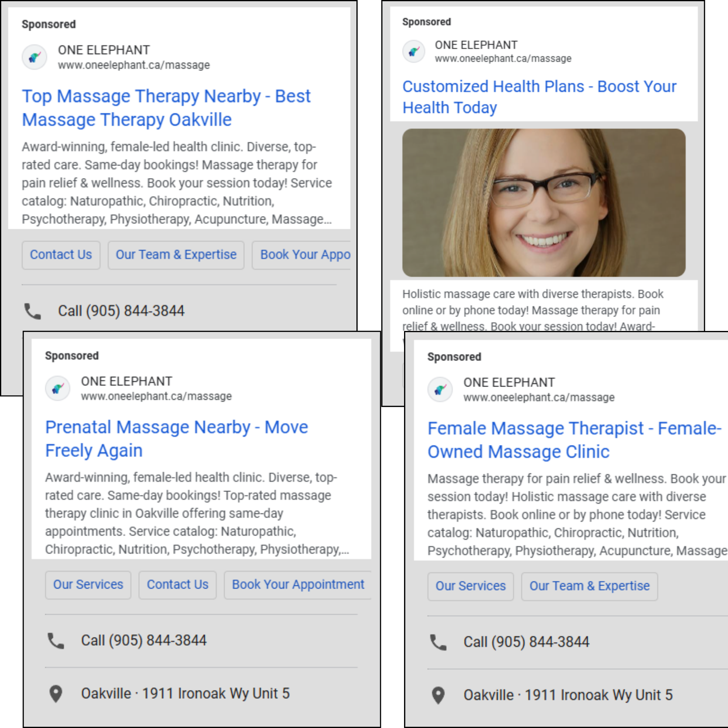Click the oneelephant.ca URL in the Prenatal Massage ad
The height and width of the screenshot is (728, 728).
157,396
